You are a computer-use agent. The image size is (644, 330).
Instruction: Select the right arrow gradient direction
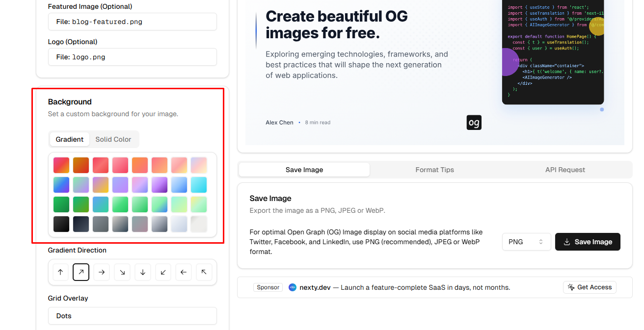[102, 272]
